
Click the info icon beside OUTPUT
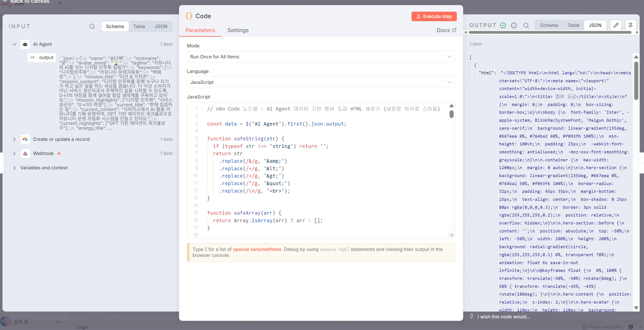click(514, 25)
